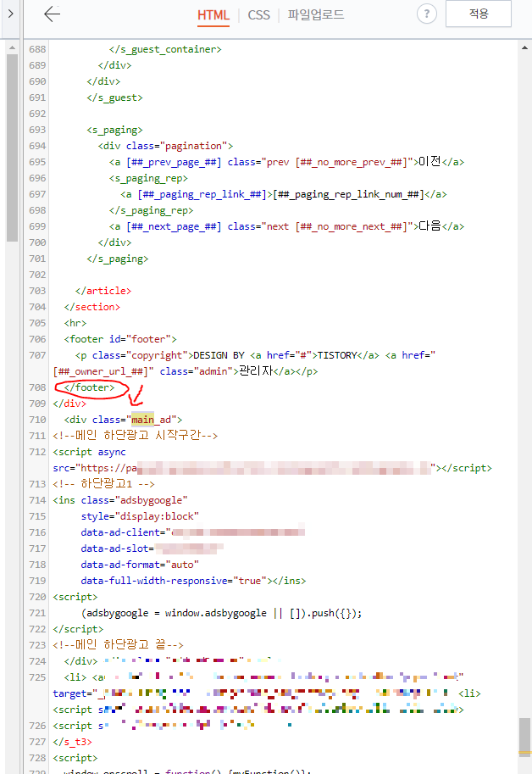This screenshot has width=532, height=774.
Task: Click comment 메인 하단광고 시작구간
Action: [135, 436]
